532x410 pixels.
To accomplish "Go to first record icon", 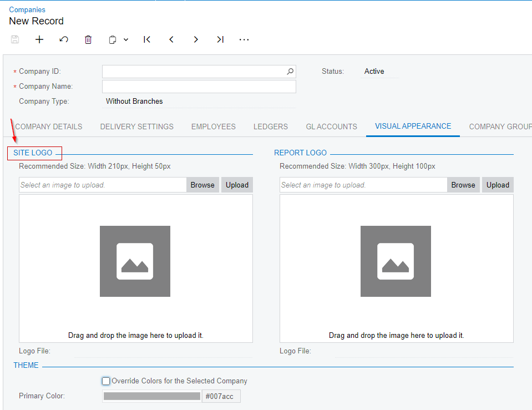I will click(147, 39).
